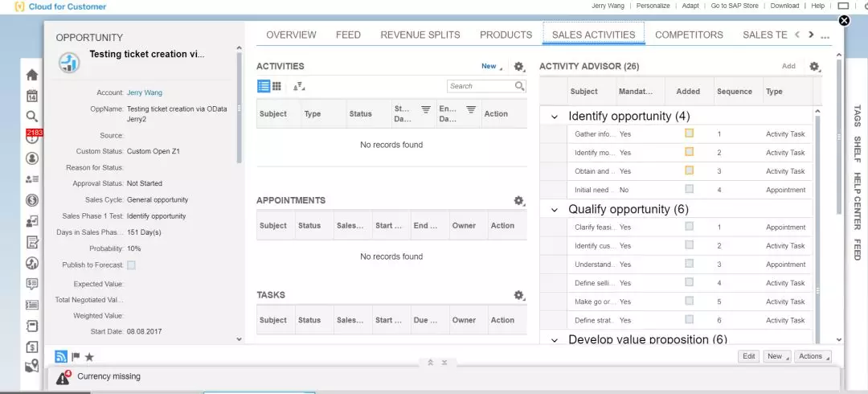Open Appointments settings gear
868x394 pixels.
(519, 200)
